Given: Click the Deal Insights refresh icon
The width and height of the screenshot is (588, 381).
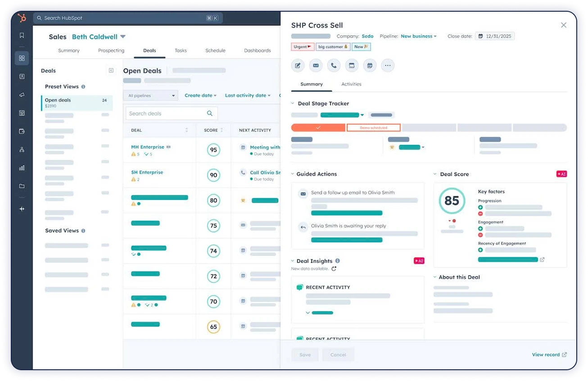Looking at the screenshot, I should (x=334, y=269).
